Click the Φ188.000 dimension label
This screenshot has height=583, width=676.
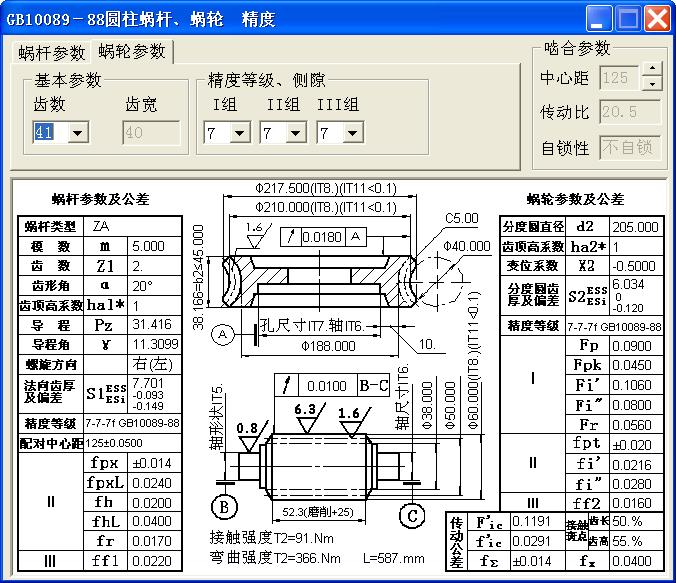(328, 346)
